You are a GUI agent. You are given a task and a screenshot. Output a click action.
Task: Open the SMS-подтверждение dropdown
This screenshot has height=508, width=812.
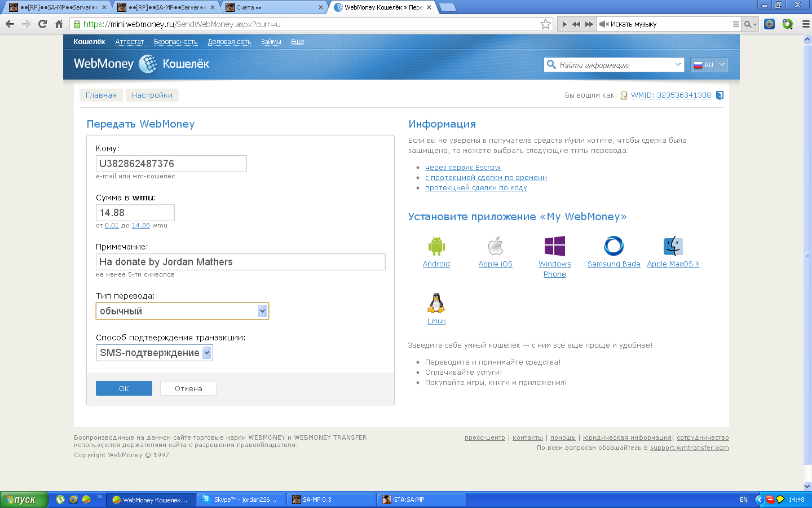[x=155, y=353]
